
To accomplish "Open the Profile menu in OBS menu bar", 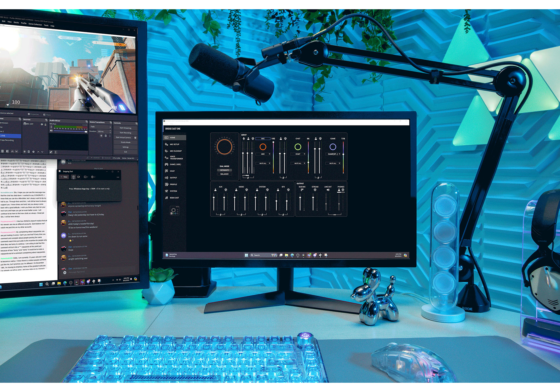I will pyautogui.click(x=24, y=23).
